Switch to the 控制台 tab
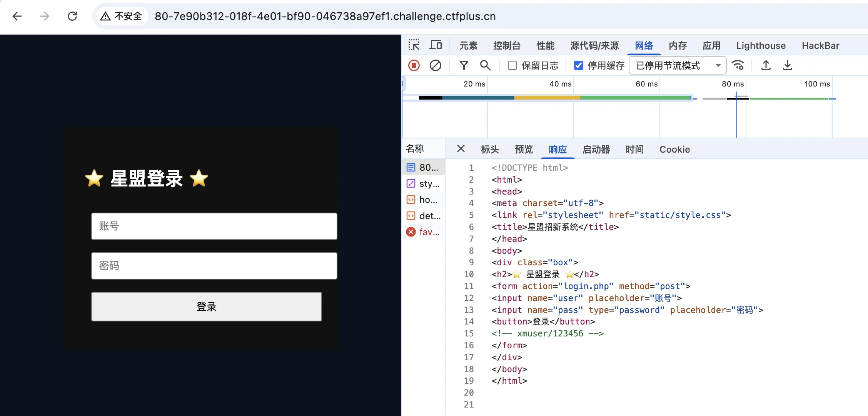The height and width of the screenshot is (416, 868). click(507, 46)
